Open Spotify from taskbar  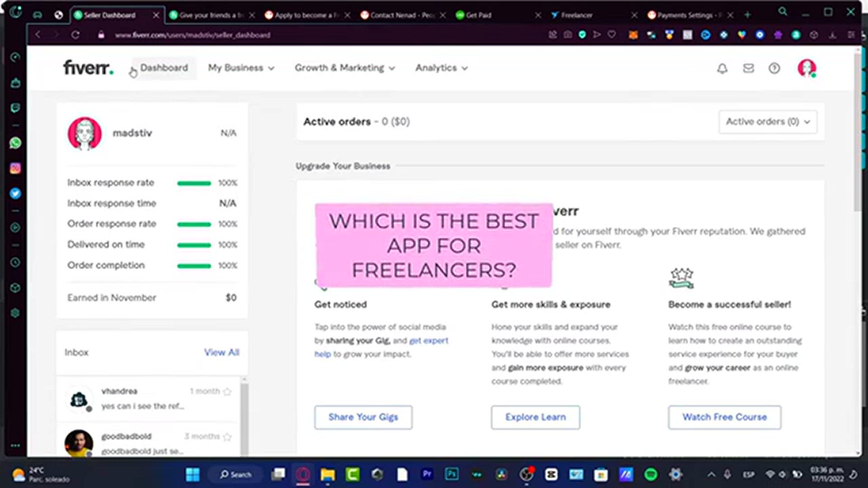[651, 474]
